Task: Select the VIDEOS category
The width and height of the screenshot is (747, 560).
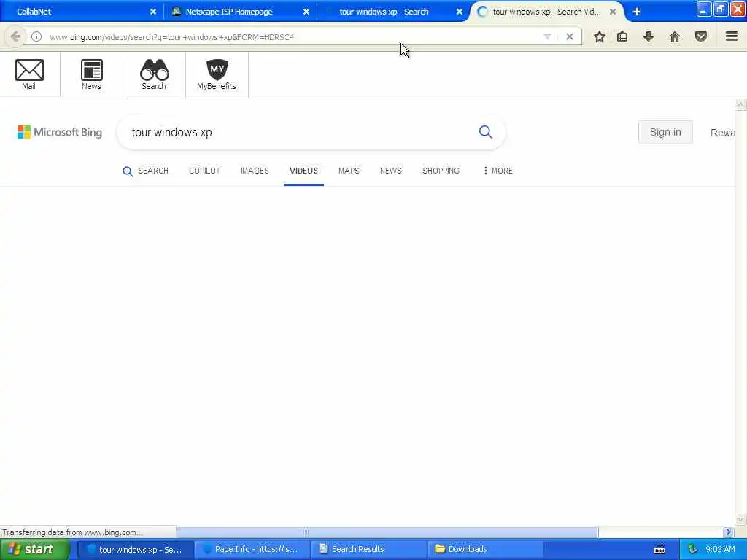Action: pos(304,171)
